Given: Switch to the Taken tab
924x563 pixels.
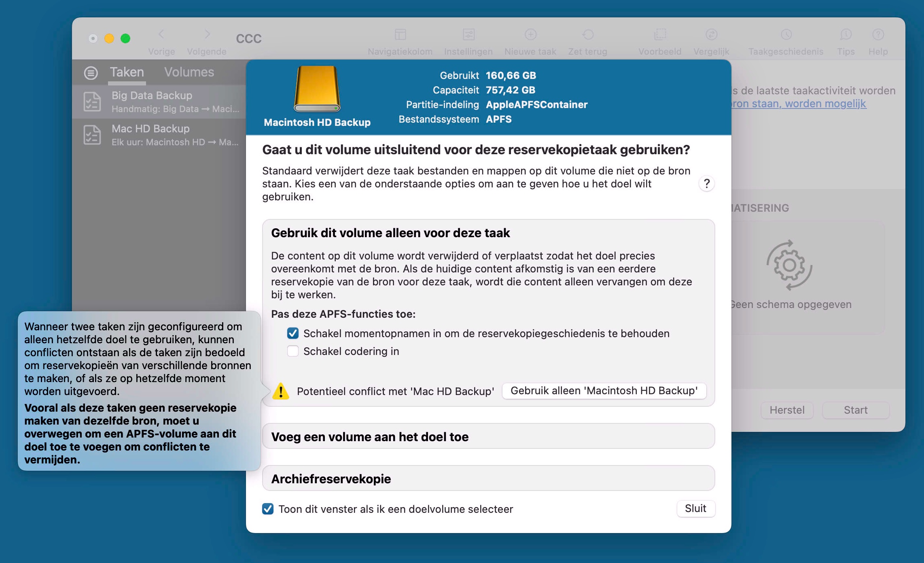Looking at the screenshot, I should tap(127, 72).
